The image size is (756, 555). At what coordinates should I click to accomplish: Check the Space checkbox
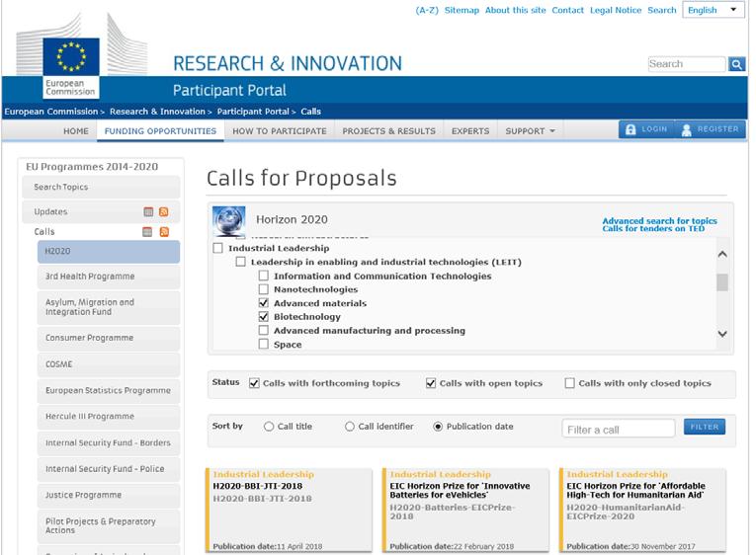coord(263,344)
